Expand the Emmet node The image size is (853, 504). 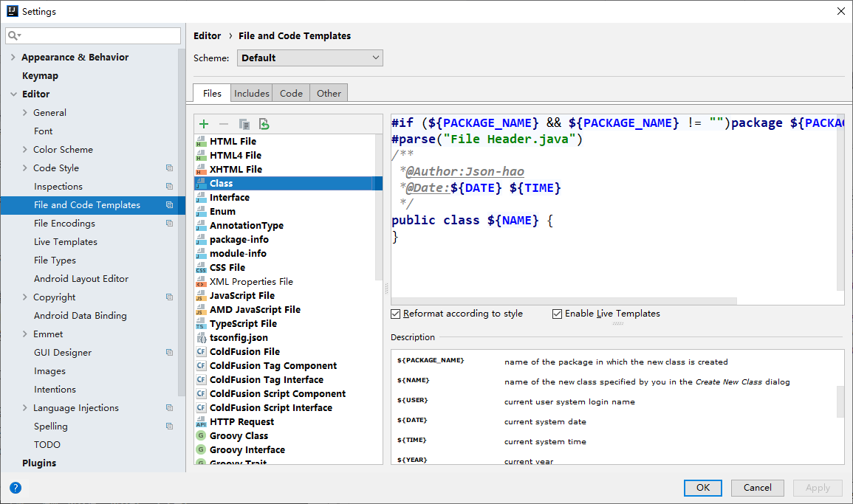24,334
